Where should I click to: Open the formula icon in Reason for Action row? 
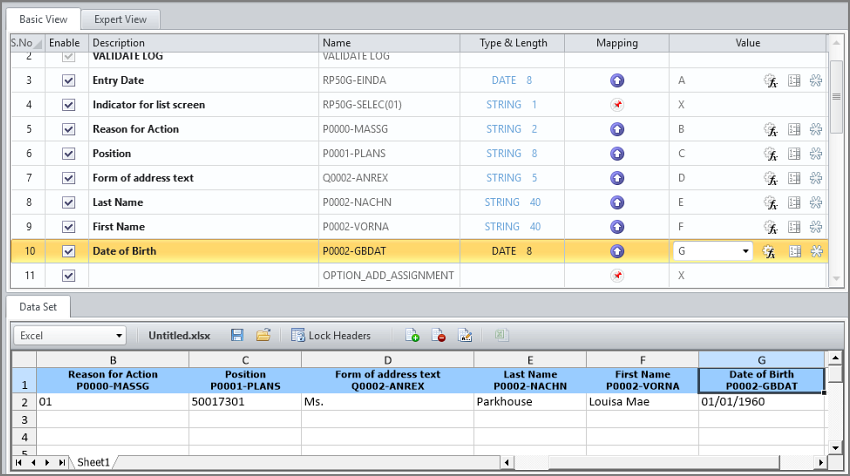click(x=771, y=130)
